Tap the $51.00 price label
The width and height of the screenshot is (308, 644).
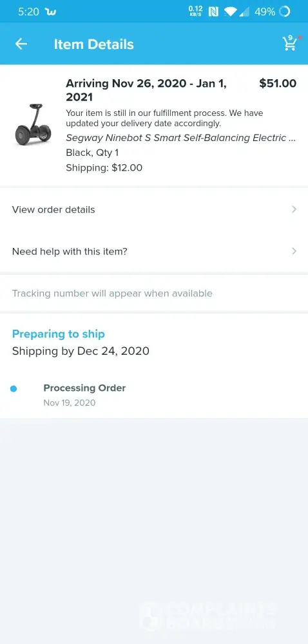(278, 83)
